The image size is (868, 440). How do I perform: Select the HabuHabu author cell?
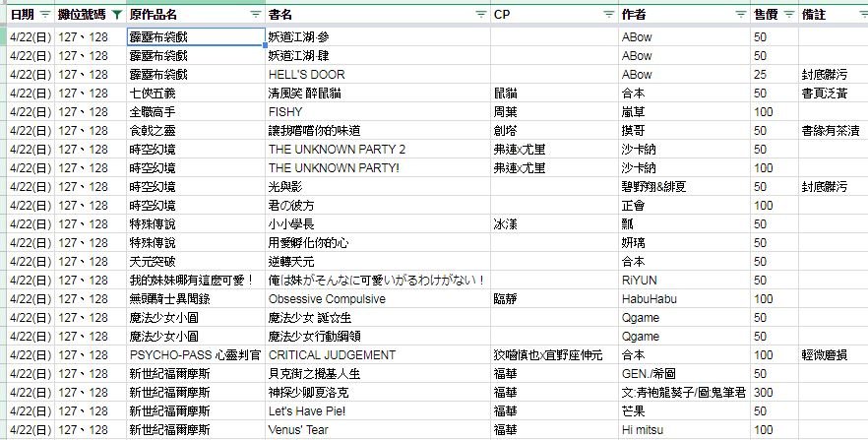[x=684, y=299]
